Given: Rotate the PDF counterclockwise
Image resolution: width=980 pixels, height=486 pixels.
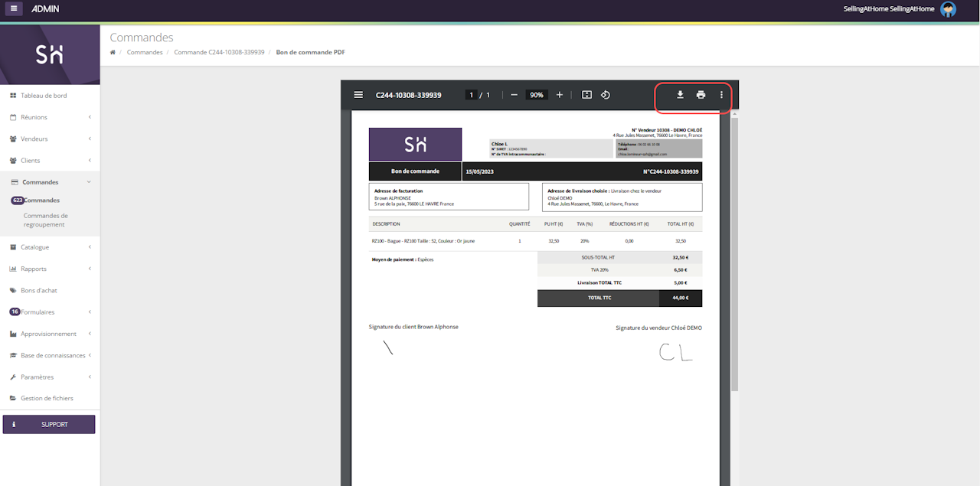Looking at the screenshot, I should 605,95.
